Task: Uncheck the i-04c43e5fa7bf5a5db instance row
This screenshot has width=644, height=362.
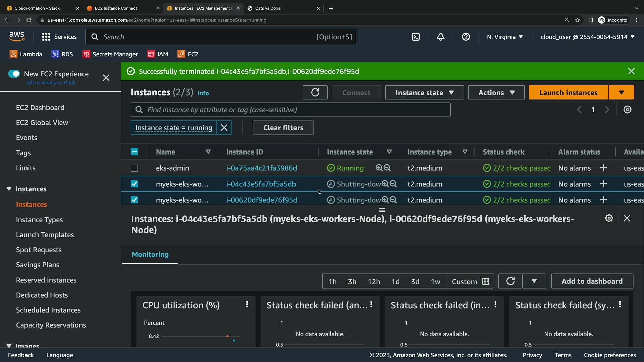Action: point(134,184)
